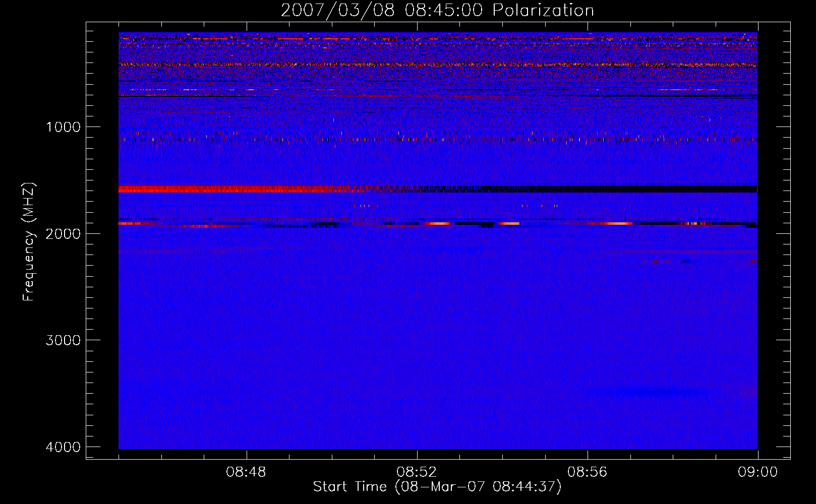This screenshot has height=504, width=816.
Task: Click the plot title '2007/03/08 08:45:00 Polarization'
Action: tap(437, 11)
